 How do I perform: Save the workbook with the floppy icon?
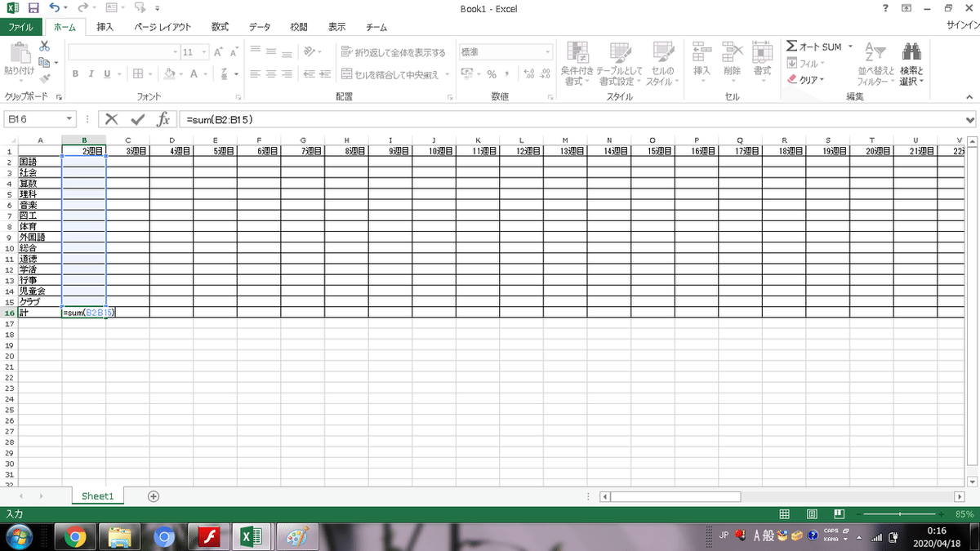point(34,8)
